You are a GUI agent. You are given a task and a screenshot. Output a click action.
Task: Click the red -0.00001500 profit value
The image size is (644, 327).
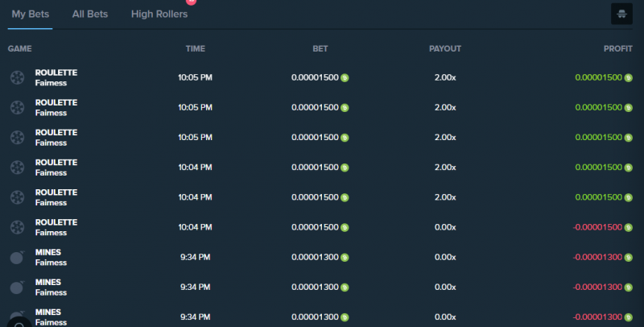coord(597,227)
